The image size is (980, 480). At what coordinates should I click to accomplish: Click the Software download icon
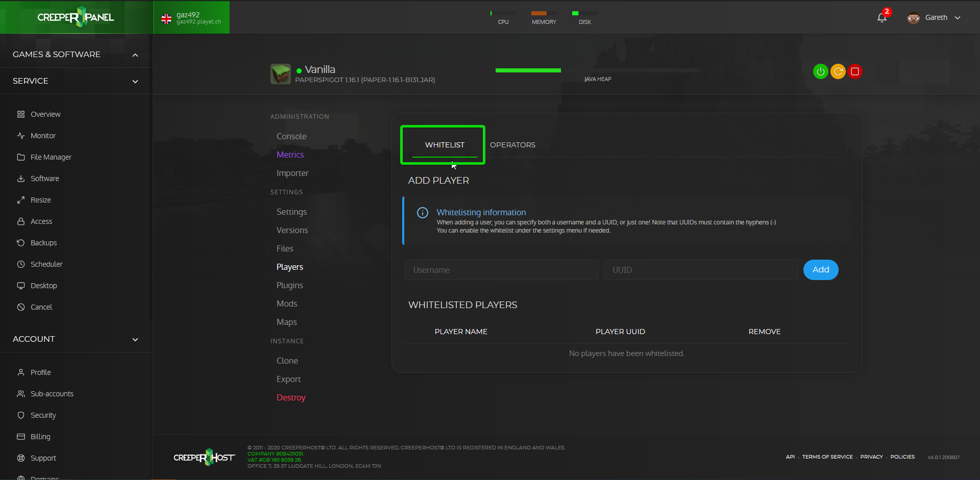coord(21,179)
